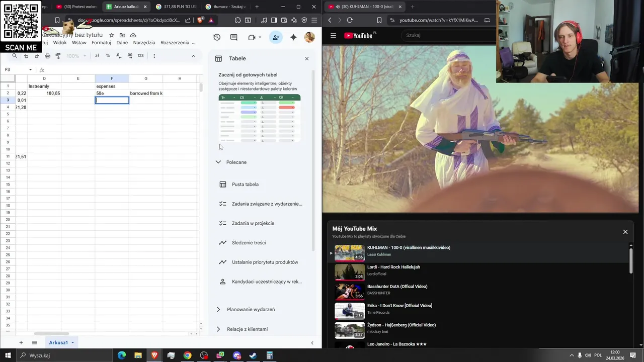Open the 123 number format menu
The height and width of the screenshot is (362, 644).
pos(140,56)
